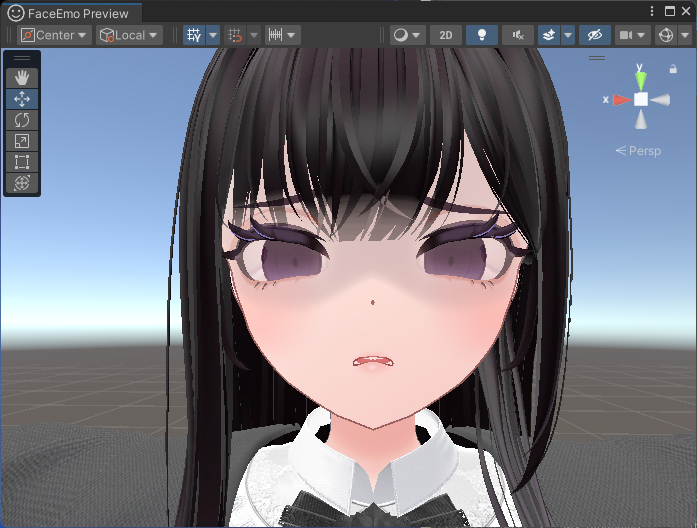
Task: Open scene camera settings dropdown
Action: pyautogui.click(x=633, y=35)
